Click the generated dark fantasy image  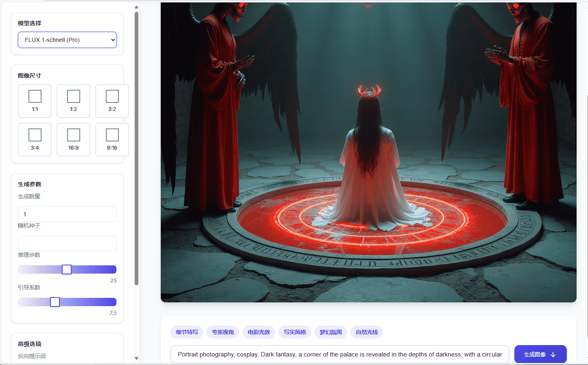tap(369, 152)
